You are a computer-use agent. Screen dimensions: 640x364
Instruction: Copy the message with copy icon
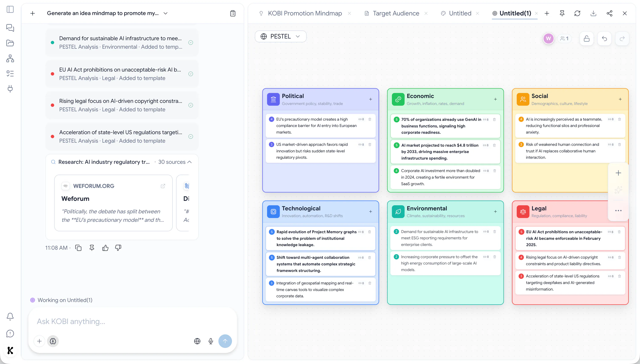(78, 248)
